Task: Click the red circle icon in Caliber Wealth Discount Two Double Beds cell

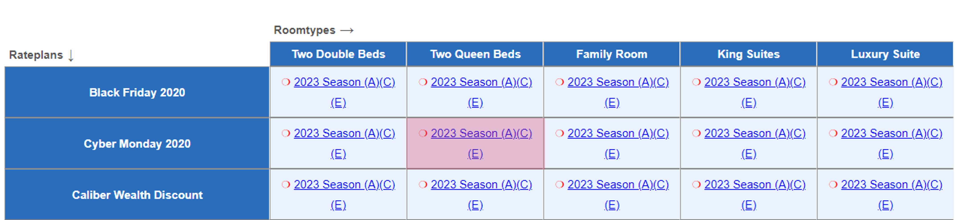Action: click(286, 184)
